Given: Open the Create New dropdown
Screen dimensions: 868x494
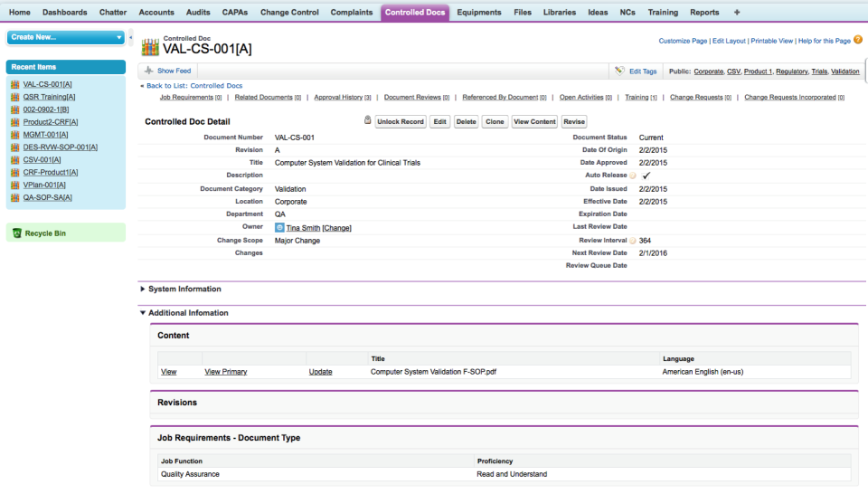Looking at the screenshot, I should point(119,37).
